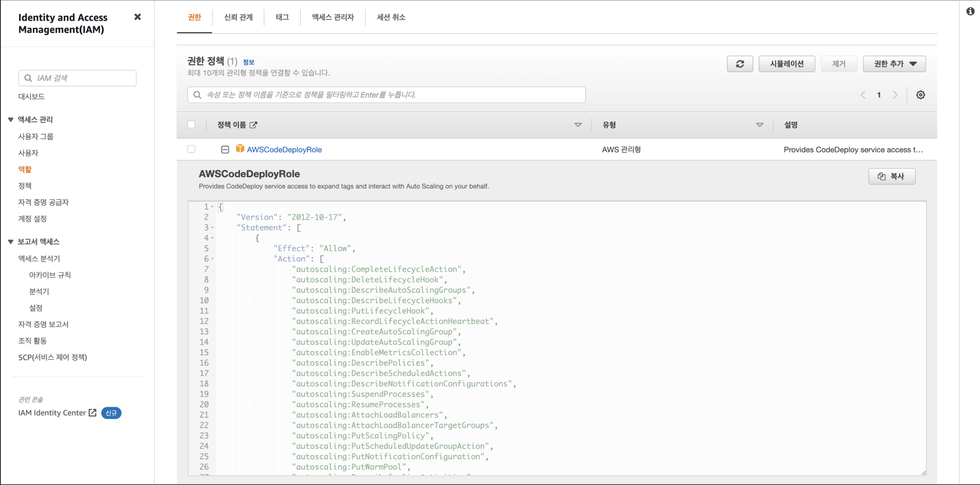Click the 정보 link beside 권한 정책
Screen dimensions: 980x485
[x=249, y=62]
